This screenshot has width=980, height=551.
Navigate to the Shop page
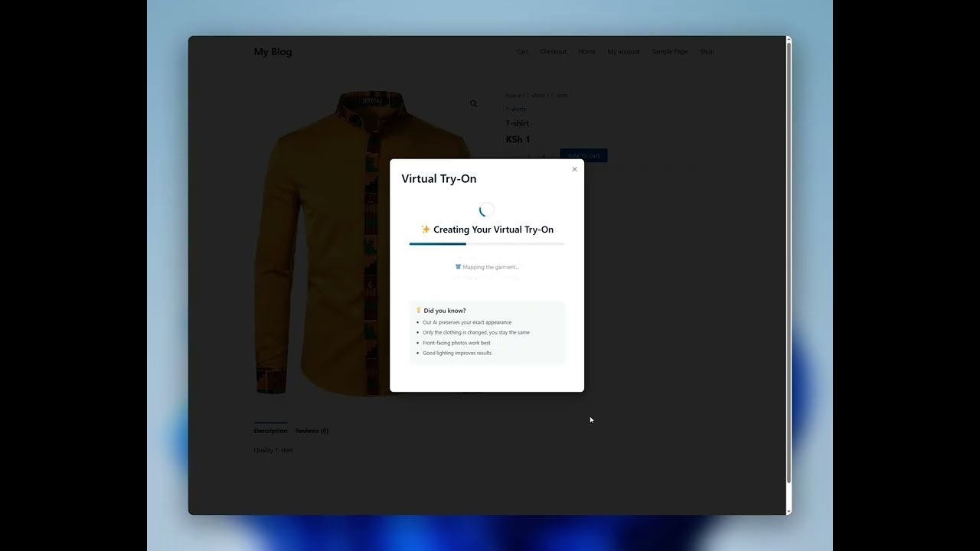706,51
